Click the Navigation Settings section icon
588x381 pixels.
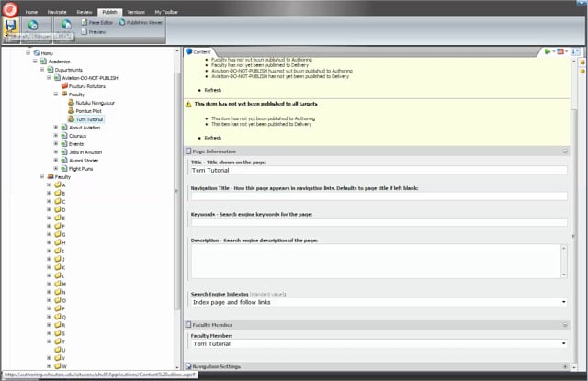coord(188,366)
